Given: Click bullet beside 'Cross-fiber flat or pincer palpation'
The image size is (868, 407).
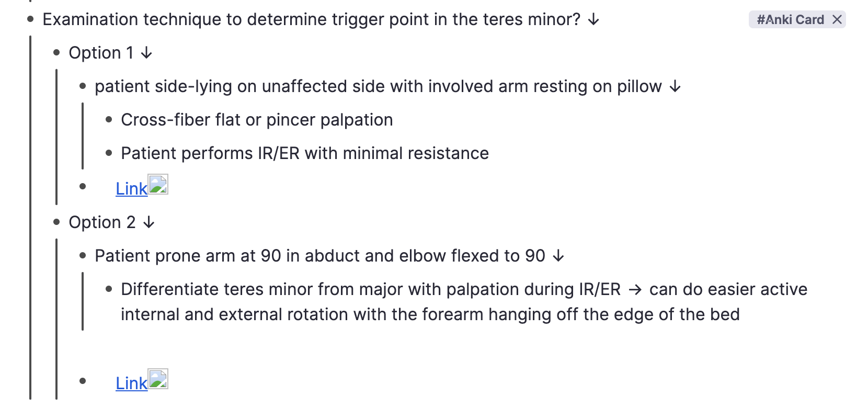Looking at the screenshot, I should coord(109,120).
